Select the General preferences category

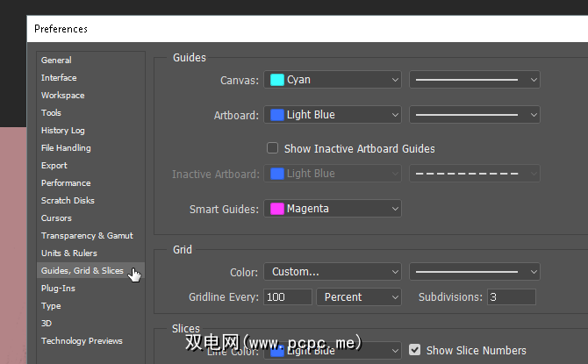coord(56,61)
